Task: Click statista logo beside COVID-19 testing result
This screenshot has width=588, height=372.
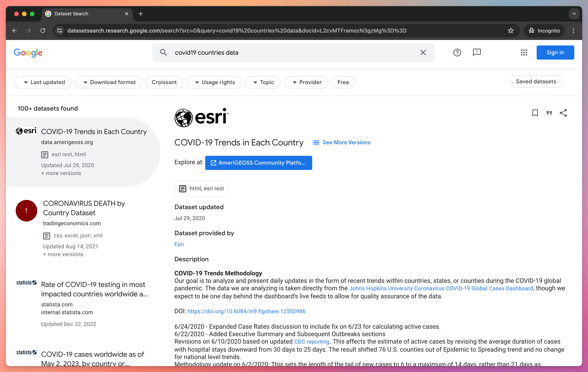Action: [26, 283]
